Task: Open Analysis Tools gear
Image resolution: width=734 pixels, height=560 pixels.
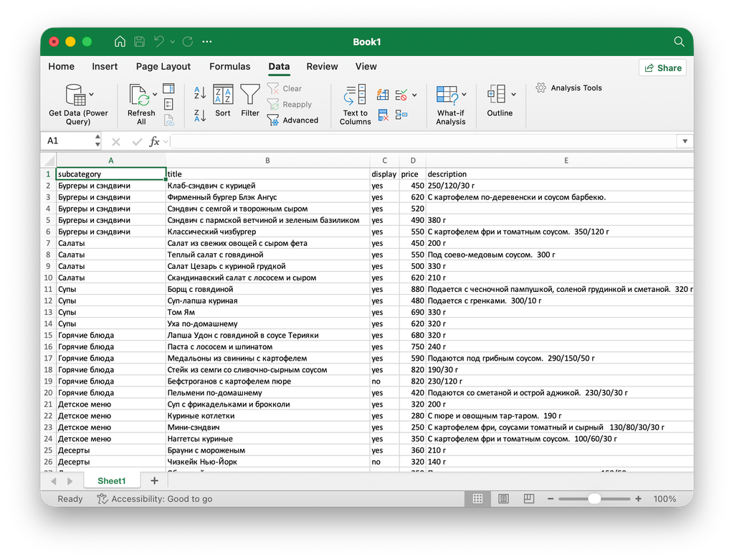Action: [540, 88]
